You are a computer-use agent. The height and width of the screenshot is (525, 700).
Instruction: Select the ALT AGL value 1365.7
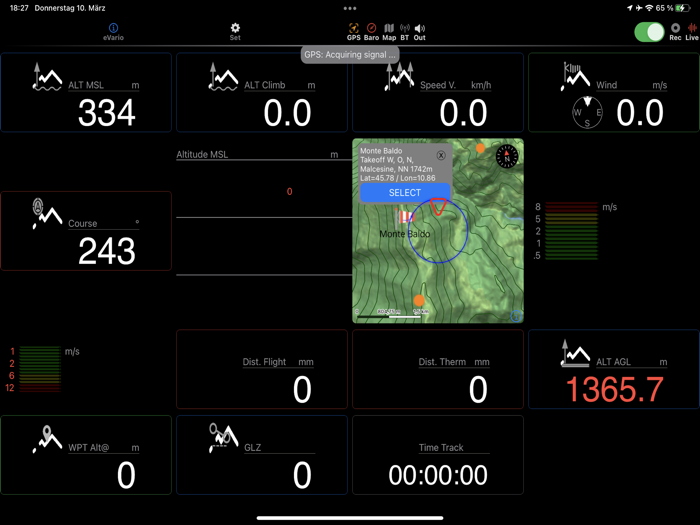pyautogui.click(x=615, y=389)
